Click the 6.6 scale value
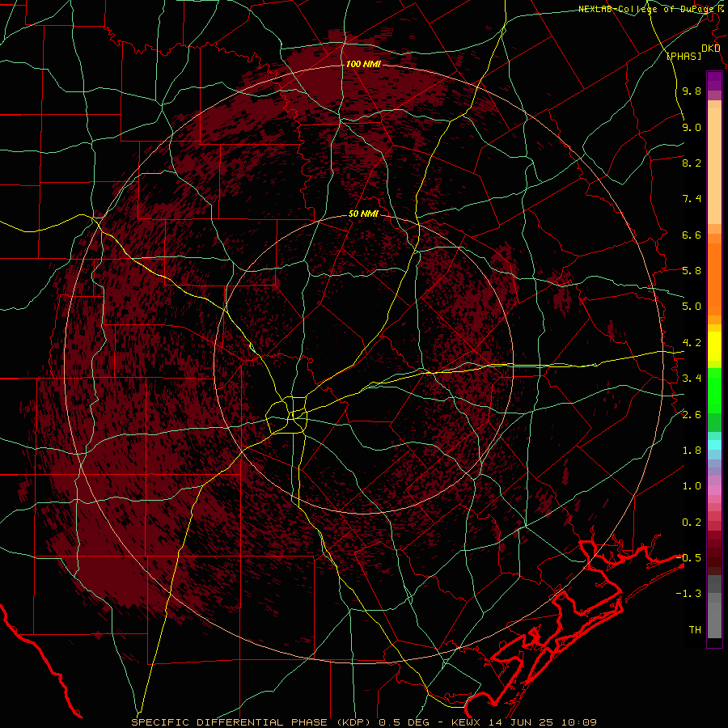The height and width of the screenshot is (728, 728). click(692, 235)
